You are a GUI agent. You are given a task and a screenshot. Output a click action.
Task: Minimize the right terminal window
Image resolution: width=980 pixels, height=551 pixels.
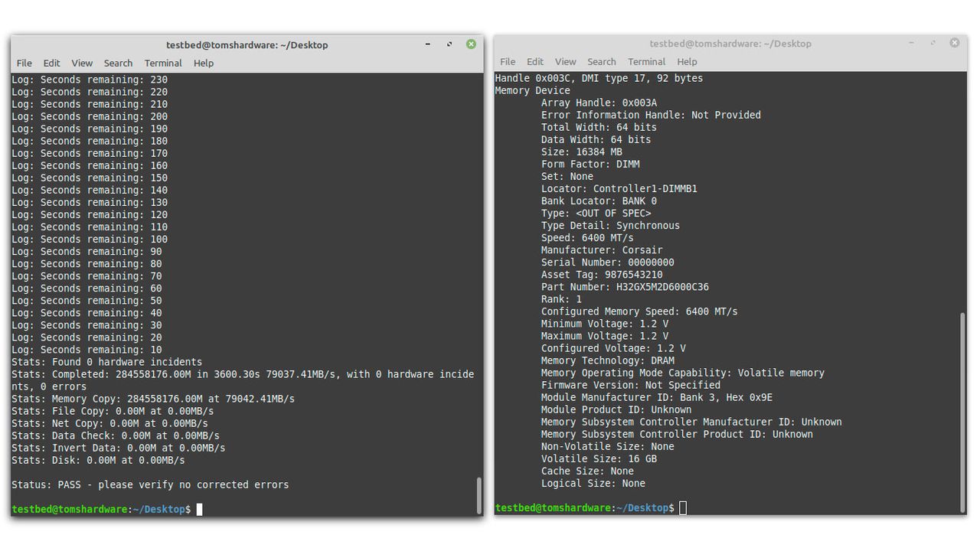point(911,43)
